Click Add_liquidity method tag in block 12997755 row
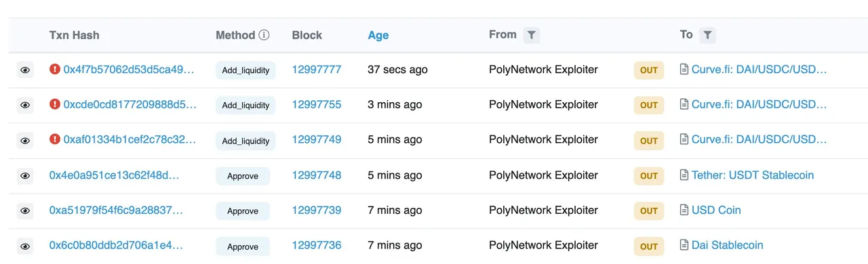 pyautogui.click(x=245, y=105)
